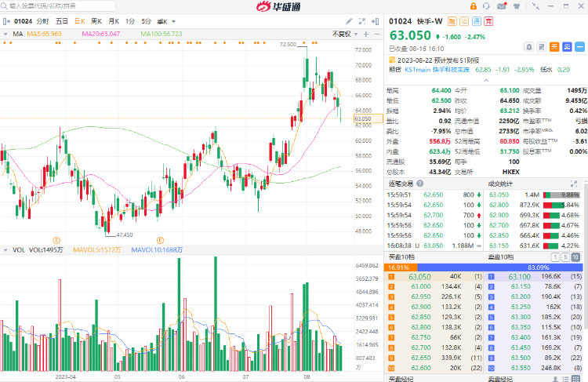Screen dimensions: 588x382
Task: Switch to 五日 five-day chart tab
Action: click(x=62, y=21)
